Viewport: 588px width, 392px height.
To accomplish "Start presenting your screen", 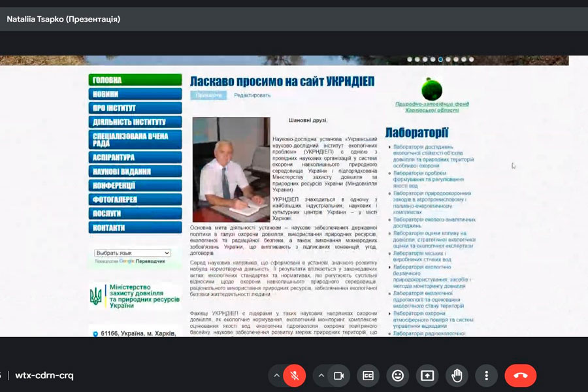I will pyautogui.click(x=427, y=376).
